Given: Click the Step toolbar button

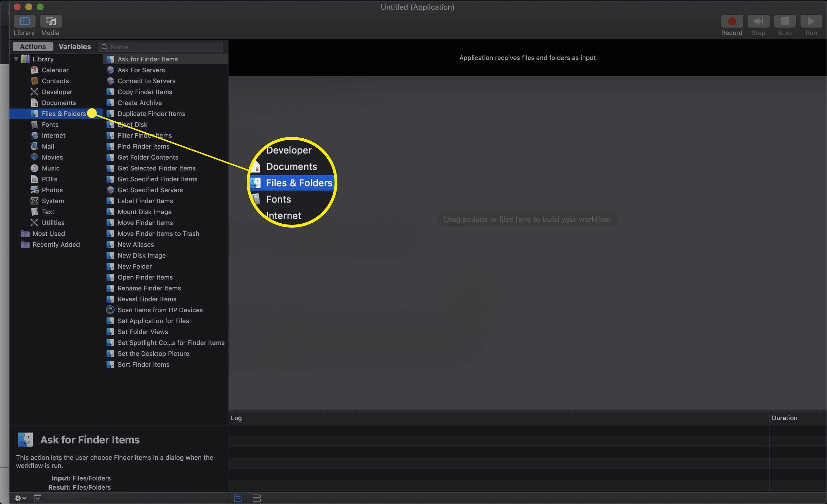Looking at the screenshot, I should (758, 21).
